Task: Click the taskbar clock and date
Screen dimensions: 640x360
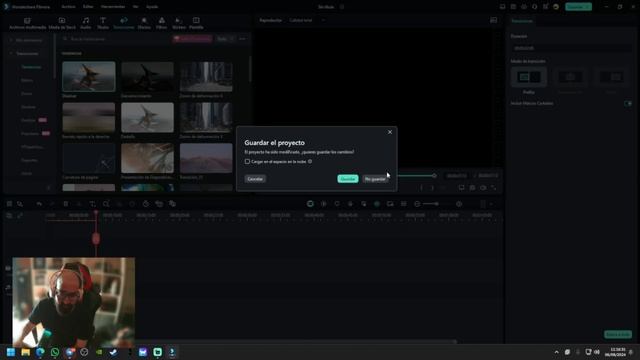Action: pyautogui.click(x=615, y=352)
